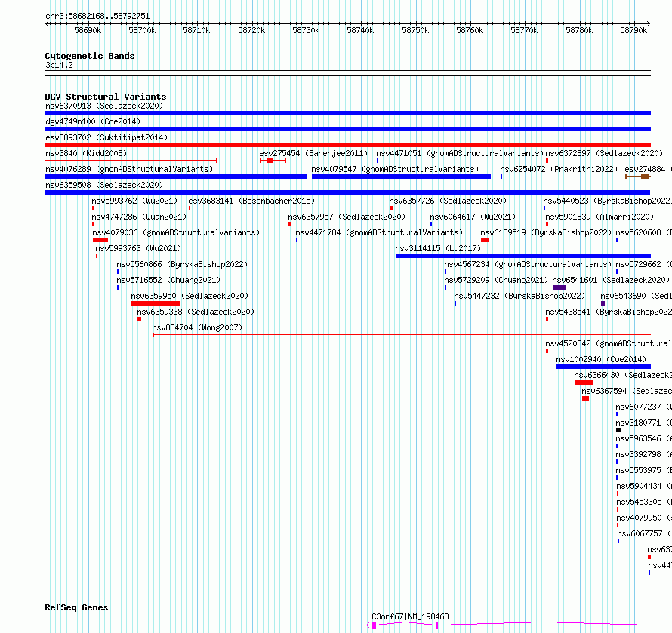Click the esv3683141 (Besenbacher2015) label
This screenshot has width=672, height=633.
click(251, 201)
